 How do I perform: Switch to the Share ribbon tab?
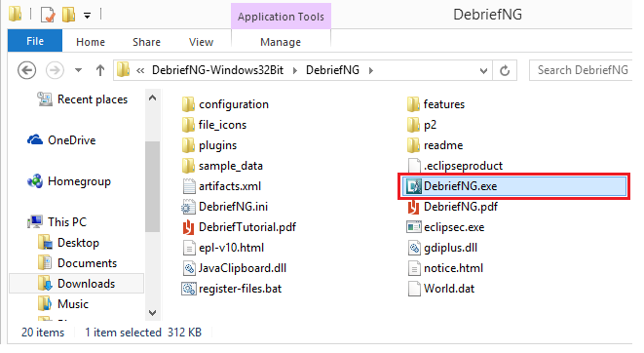pyautogui.click(x=146, y=42)
